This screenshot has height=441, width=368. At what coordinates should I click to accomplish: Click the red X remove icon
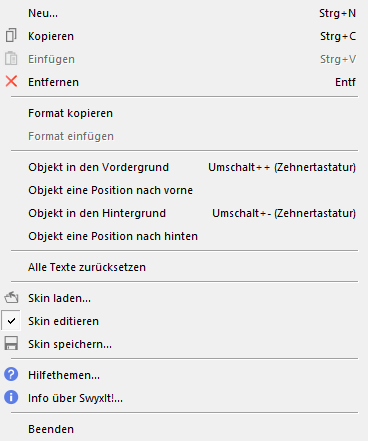click(11, 81)
